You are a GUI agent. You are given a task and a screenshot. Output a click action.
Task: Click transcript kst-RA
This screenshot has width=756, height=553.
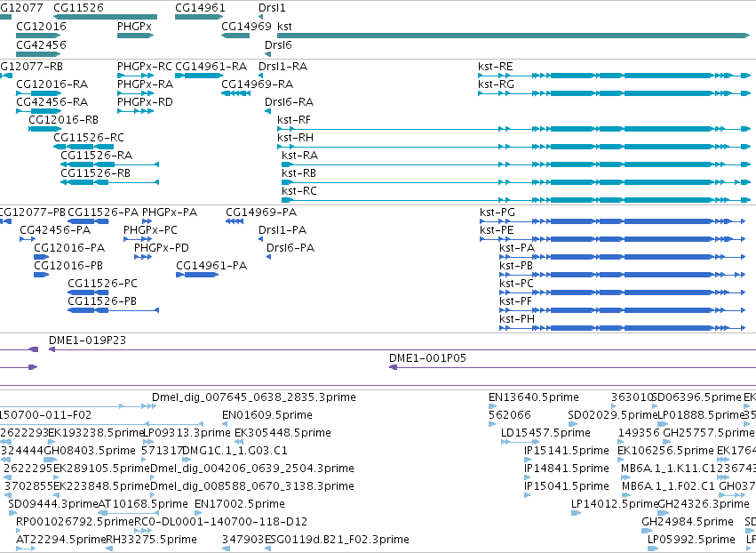pyautogui.click(x=300, y=156)
